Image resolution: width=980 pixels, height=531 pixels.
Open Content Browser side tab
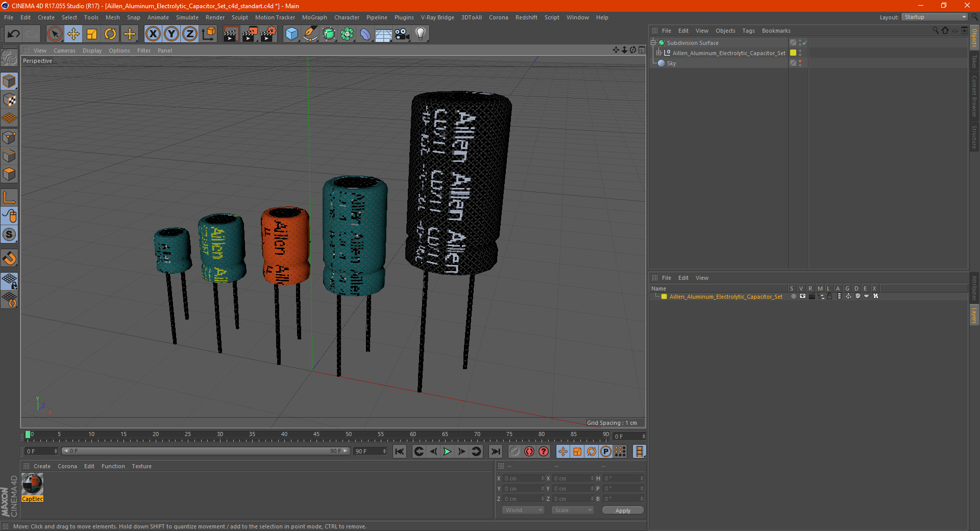click(x=974, y=96)
